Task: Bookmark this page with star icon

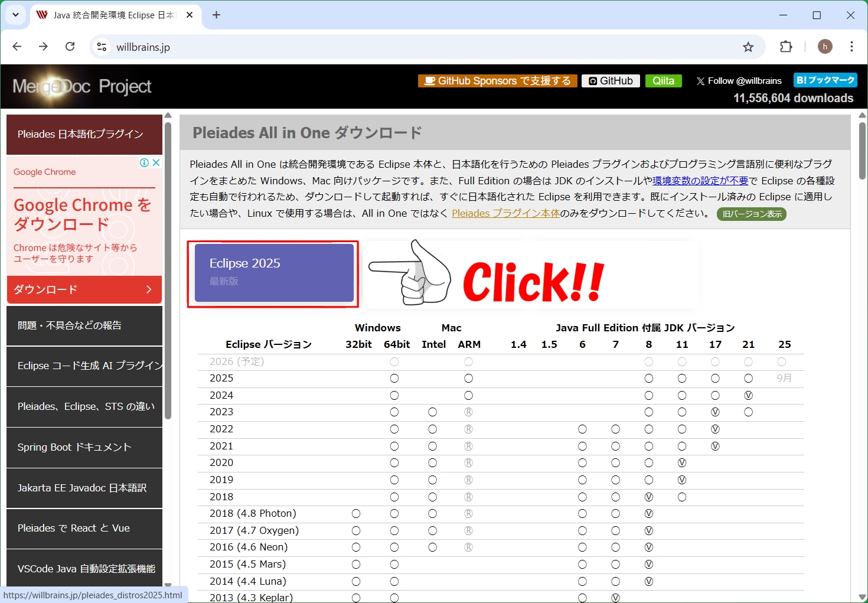Action: [748, 47]
